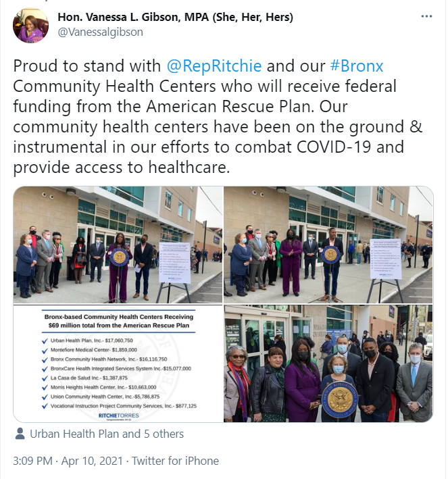
Task: Open the @Vanessalgibson handle
Action: tap(100, 32)
